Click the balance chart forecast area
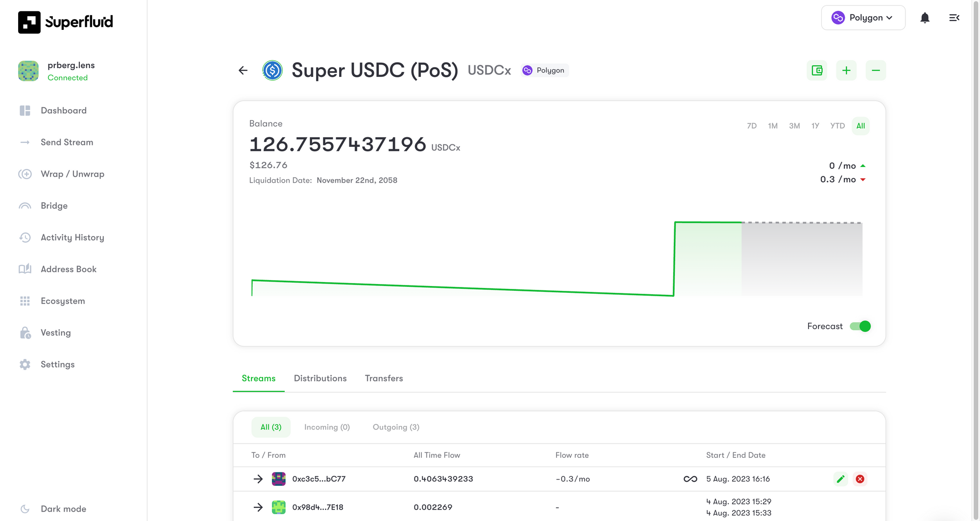The image size is (980, 521). tap(802, 259)
